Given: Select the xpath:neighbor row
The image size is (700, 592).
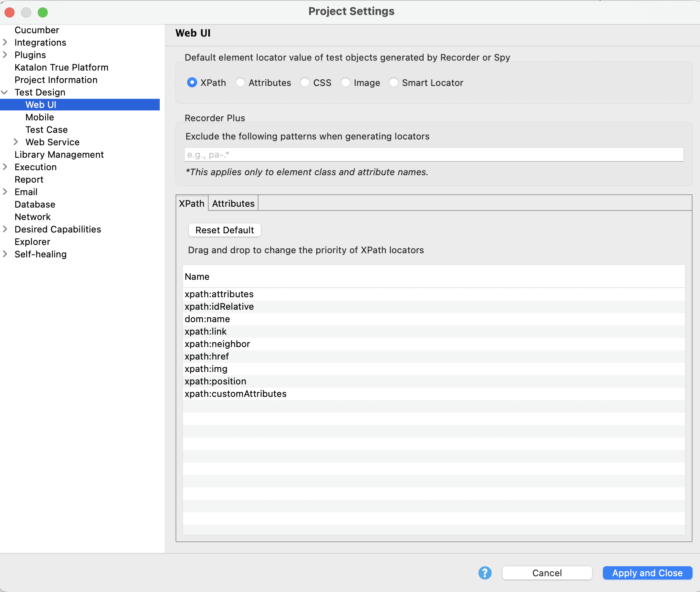Looking at the screenshot, I should (x=434, y=344).
